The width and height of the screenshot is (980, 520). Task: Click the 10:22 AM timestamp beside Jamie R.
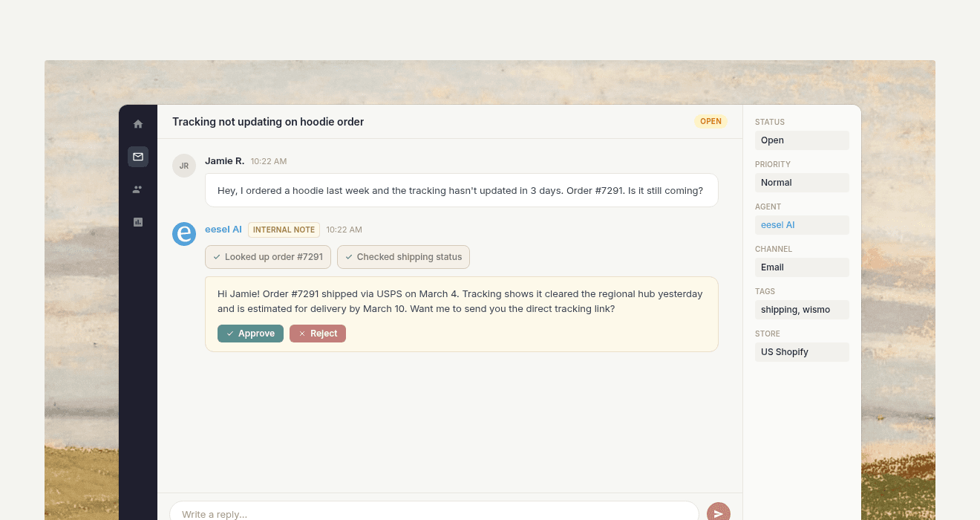269,161
